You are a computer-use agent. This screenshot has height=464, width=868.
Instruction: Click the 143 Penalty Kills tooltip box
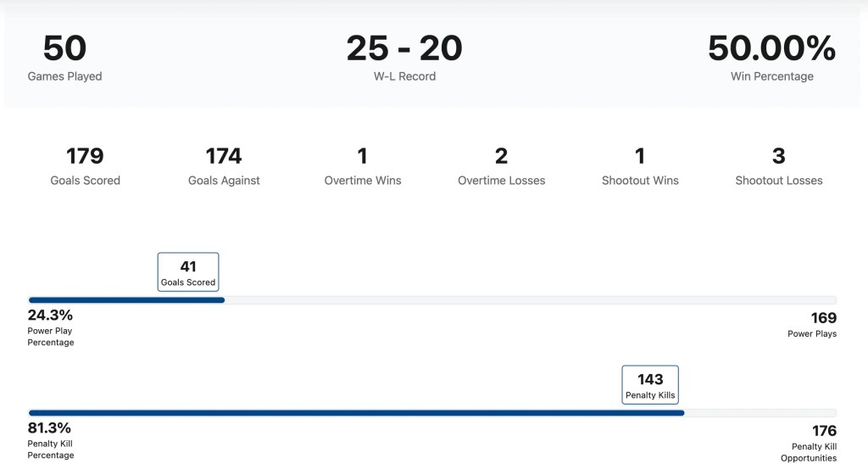point(650,385)
